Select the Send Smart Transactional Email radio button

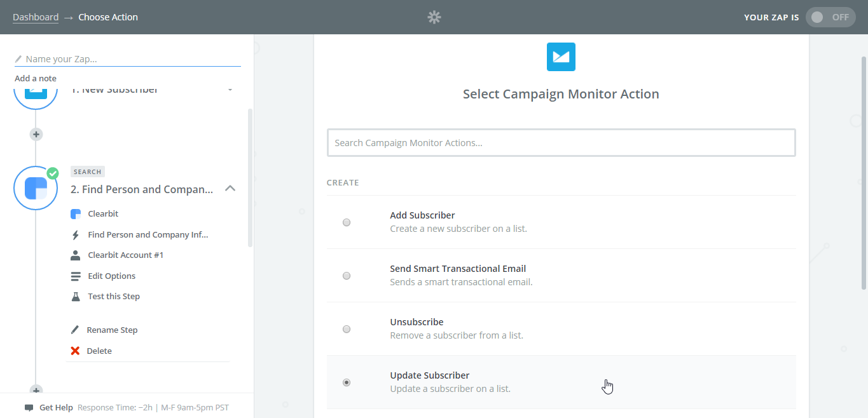click(x=347, y=276)
